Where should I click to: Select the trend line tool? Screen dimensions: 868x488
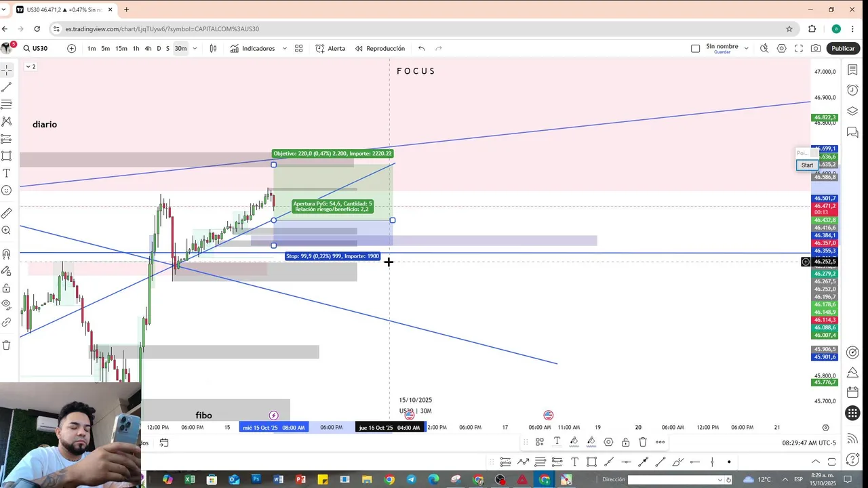tap(7, 87)
